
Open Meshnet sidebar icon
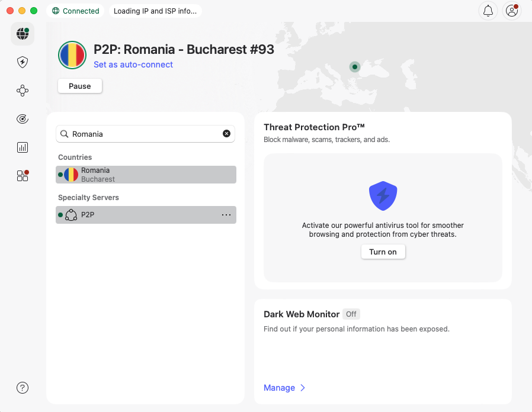(x=23, y=91)
